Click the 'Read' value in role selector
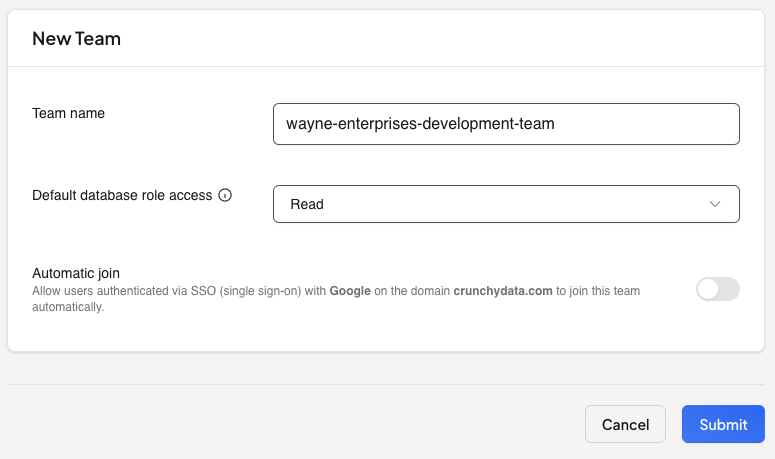 tap(307, 204)
